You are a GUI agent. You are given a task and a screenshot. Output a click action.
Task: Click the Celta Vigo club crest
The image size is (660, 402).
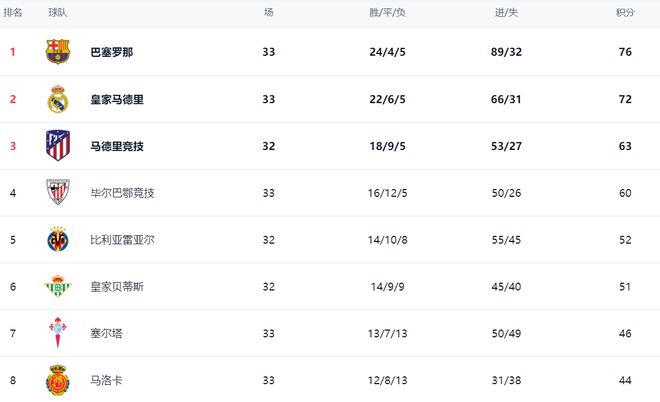(58, 333)
